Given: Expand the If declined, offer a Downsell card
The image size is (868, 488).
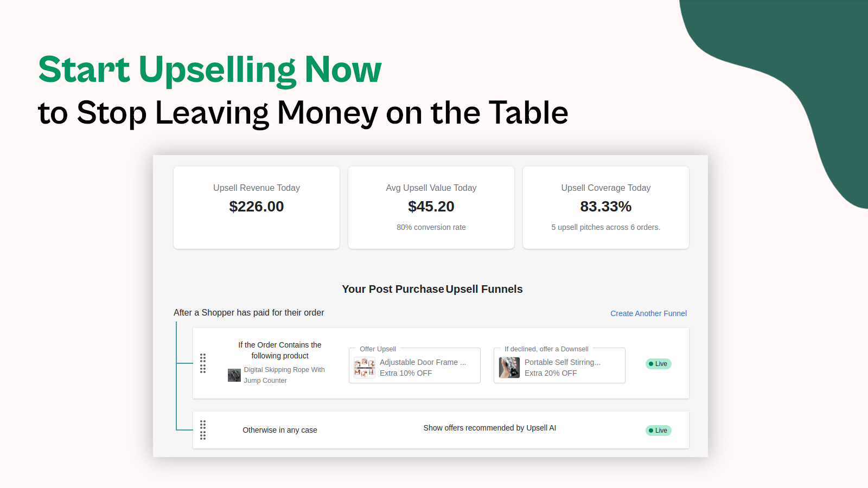Looking at the screenshot, I should pyautogui.click(x=559, y=365).
